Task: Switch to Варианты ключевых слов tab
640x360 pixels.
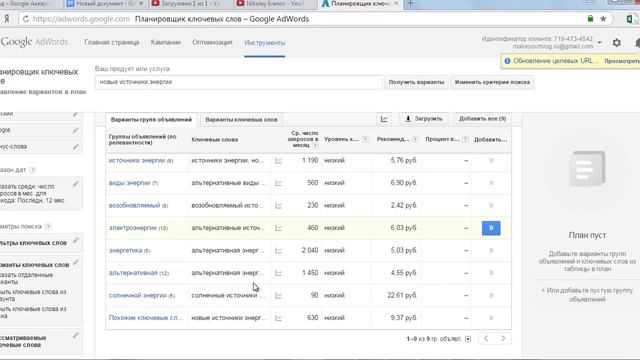Action: pos(241,120)
